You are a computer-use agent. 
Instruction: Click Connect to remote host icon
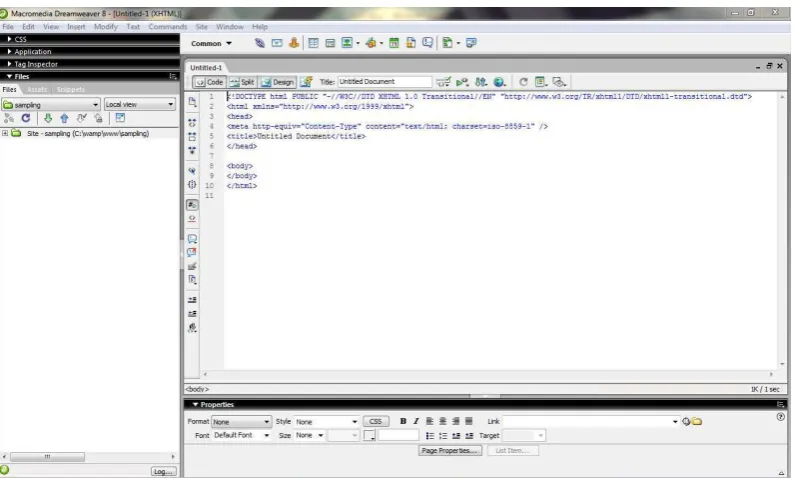click(9, 118)
